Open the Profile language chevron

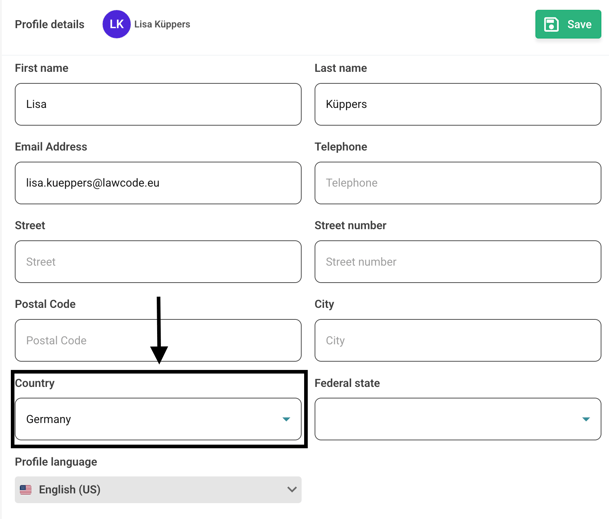coord(291,490)
